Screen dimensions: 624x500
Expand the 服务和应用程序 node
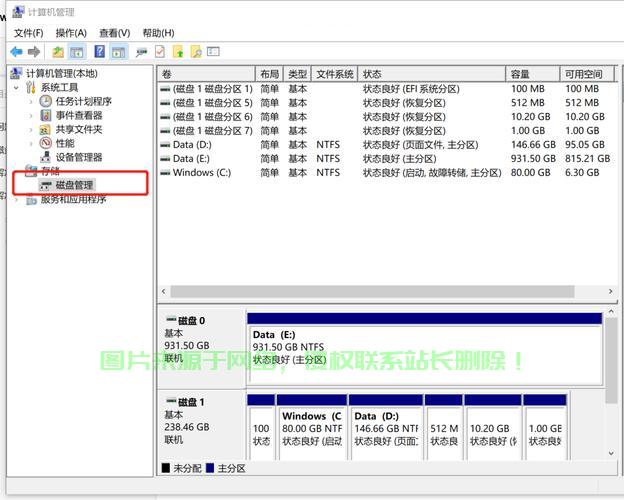point(16,199)
